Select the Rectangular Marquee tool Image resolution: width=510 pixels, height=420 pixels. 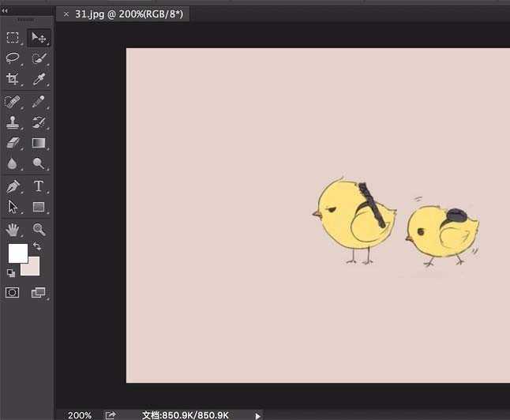(13, 38)
